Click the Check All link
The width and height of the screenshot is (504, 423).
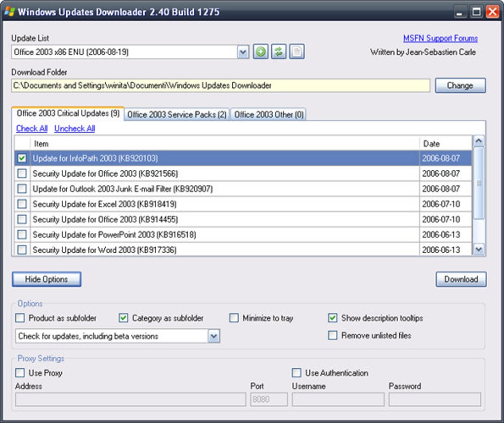tap(32, 128)
